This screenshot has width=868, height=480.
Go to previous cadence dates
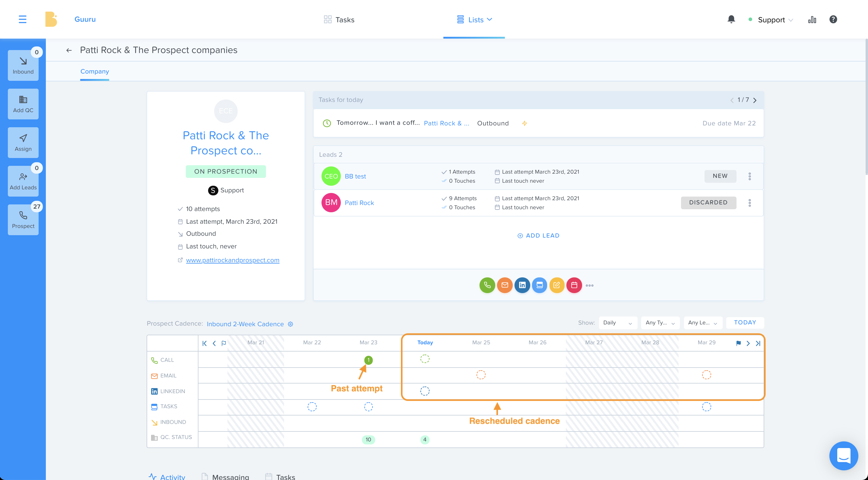[214, 343]
